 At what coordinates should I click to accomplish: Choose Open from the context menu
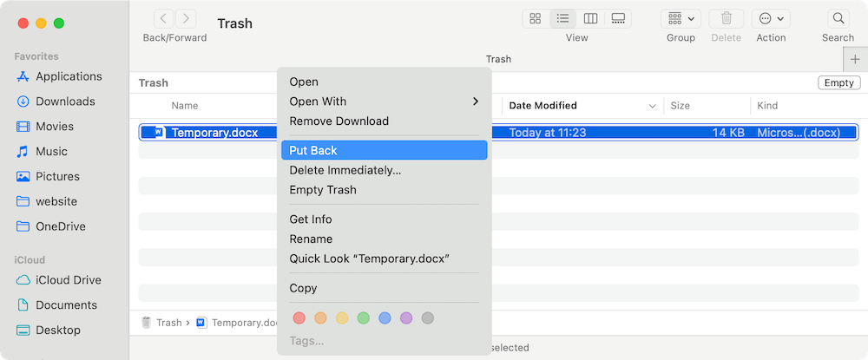coord(385,82)
